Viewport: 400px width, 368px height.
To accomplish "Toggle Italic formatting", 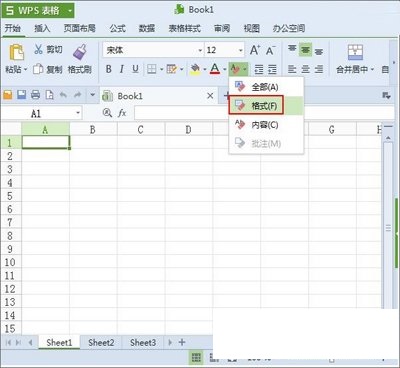I will (x=122, y=69).
